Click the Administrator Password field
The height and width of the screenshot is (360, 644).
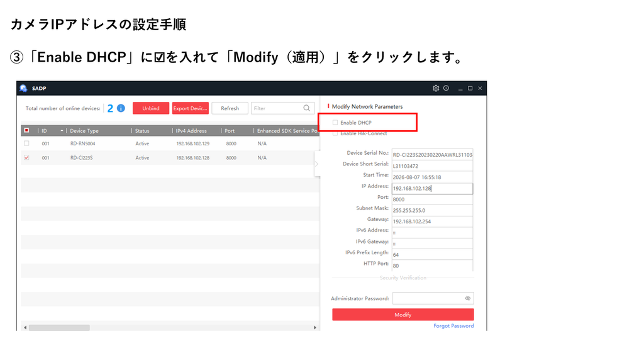tap(433, 298)
